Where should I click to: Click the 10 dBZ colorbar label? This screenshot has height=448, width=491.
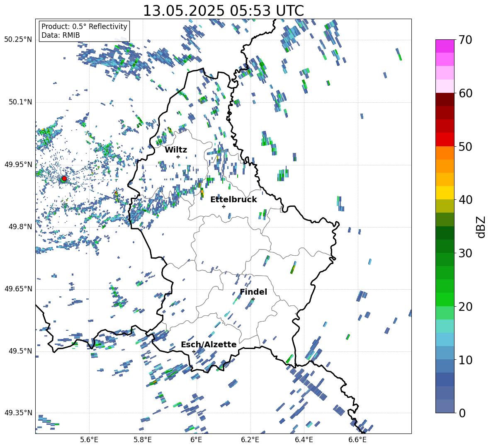465,360
